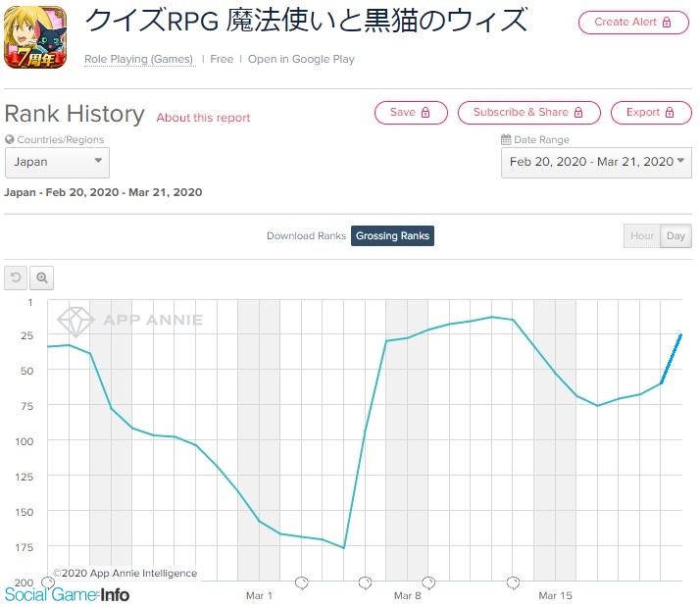Toggle chart to Hour view
700x607 pixels.
[x=642, y=235]
